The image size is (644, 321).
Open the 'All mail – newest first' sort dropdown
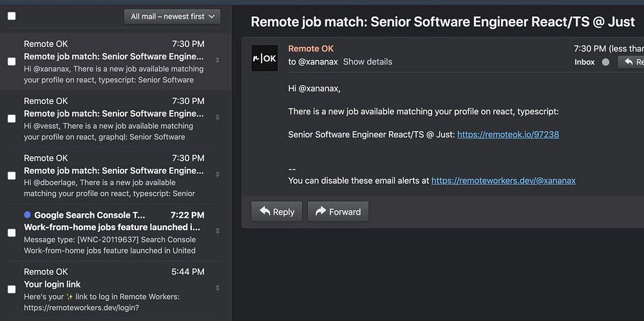(x=172, y=16)
